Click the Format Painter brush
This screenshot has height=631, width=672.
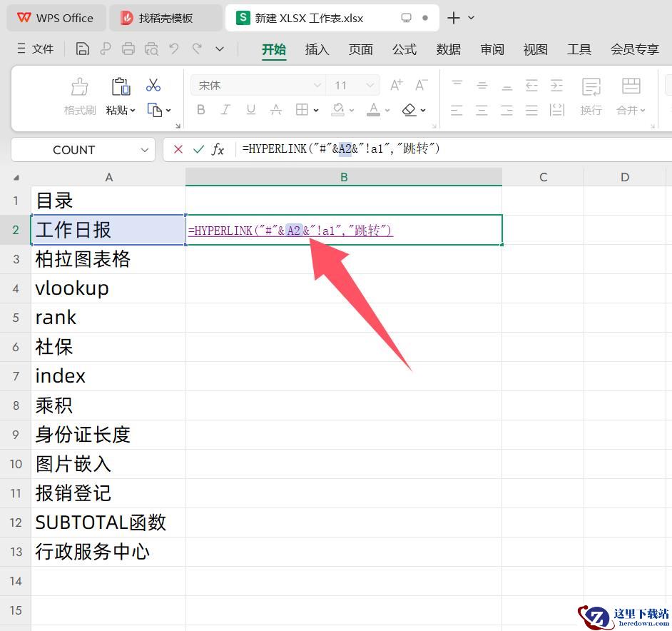(80, 86)
